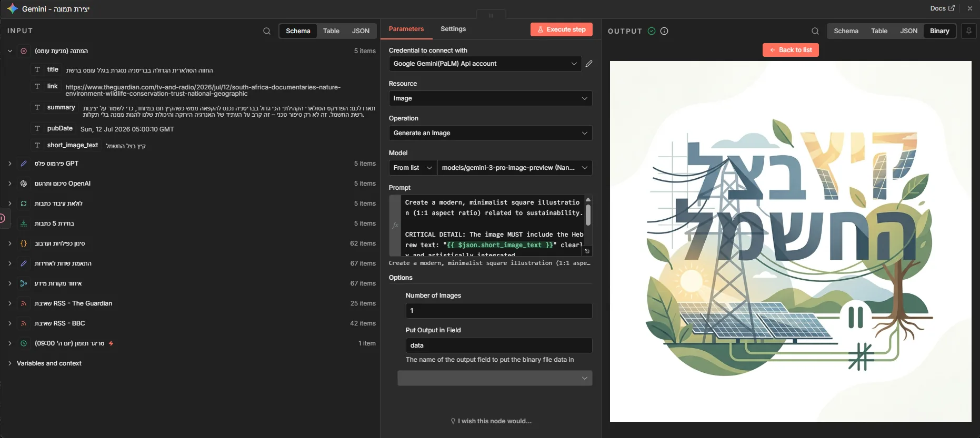Image resolution: width=980 pixels, height=438 pixels.
Task: Close the node detail view
Action: [x=970, y=8]
